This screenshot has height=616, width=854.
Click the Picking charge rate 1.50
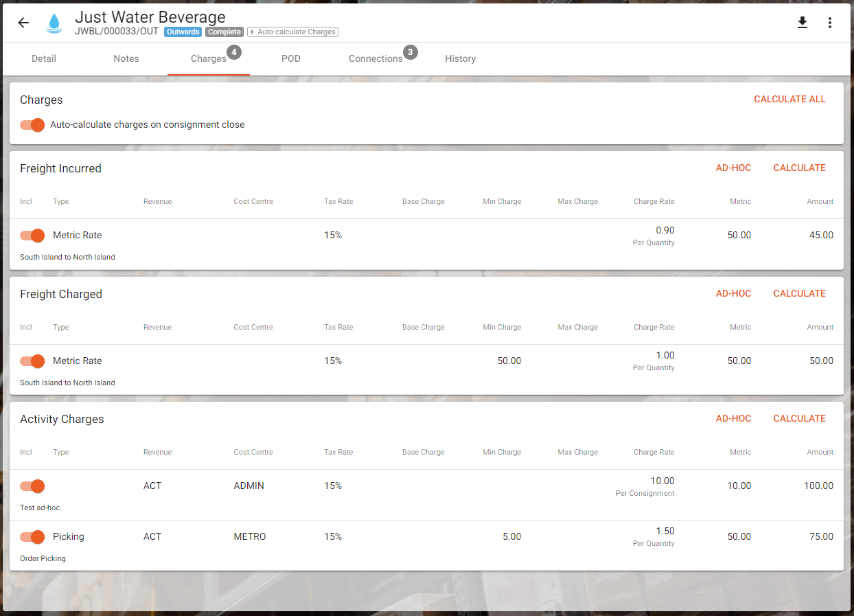[665, 531]
